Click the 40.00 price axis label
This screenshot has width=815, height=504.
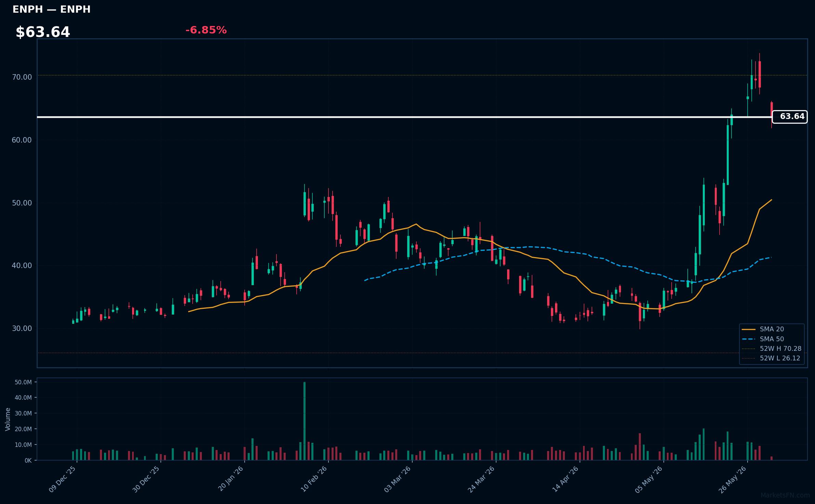[x=22, y=266]
